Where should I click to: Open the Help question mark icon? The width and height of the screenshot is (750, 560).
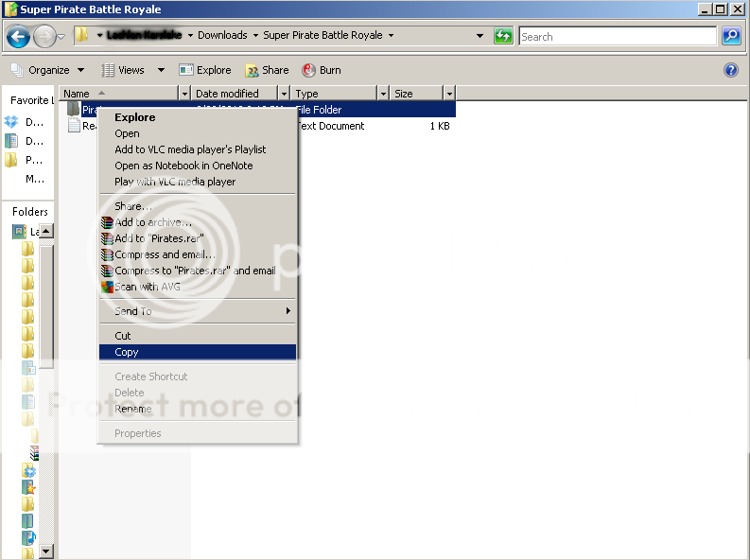pos(730,70)
